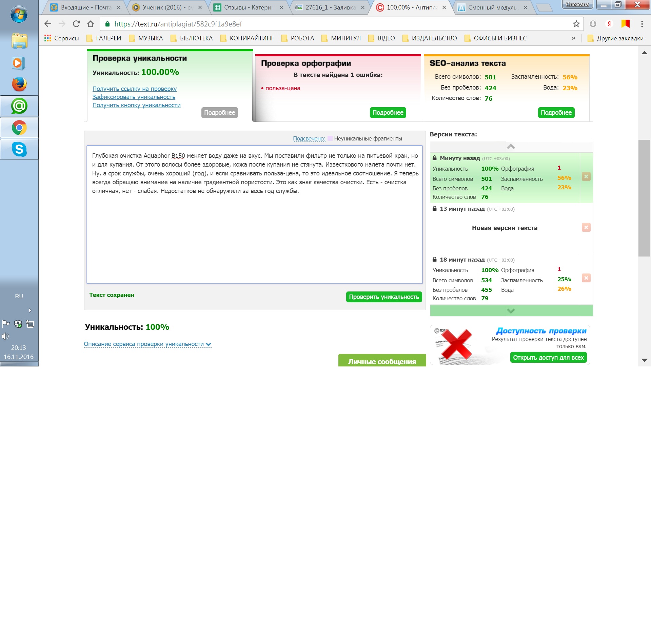This screenshot has height=644, width=651.
Task: Click the home icon in the toolbar
Action: pos(91,24)
